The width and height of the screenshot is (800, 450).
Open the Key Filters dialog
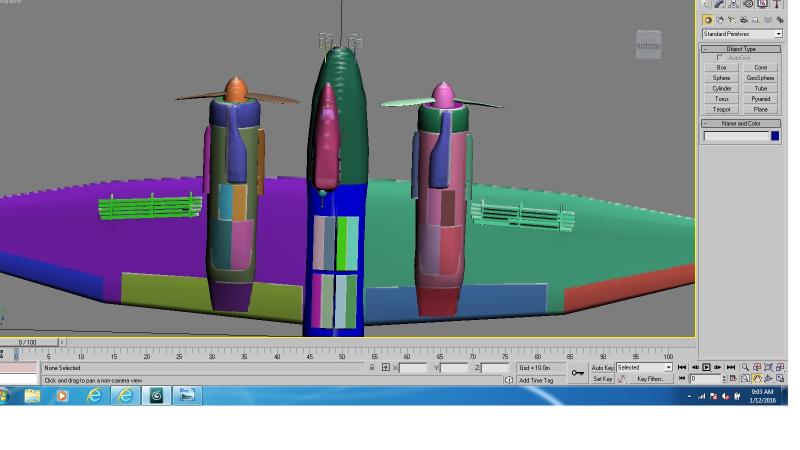point(650,379)
